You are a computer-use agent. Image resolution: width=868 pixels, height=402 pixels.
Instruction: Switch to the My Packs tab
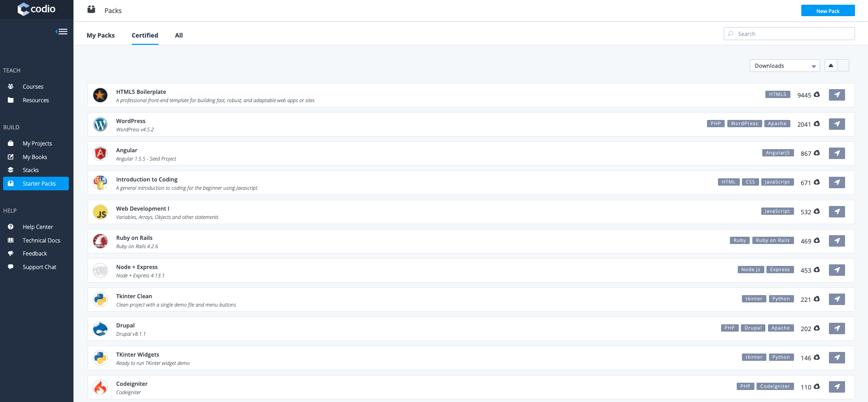click(x=101, y=35)
